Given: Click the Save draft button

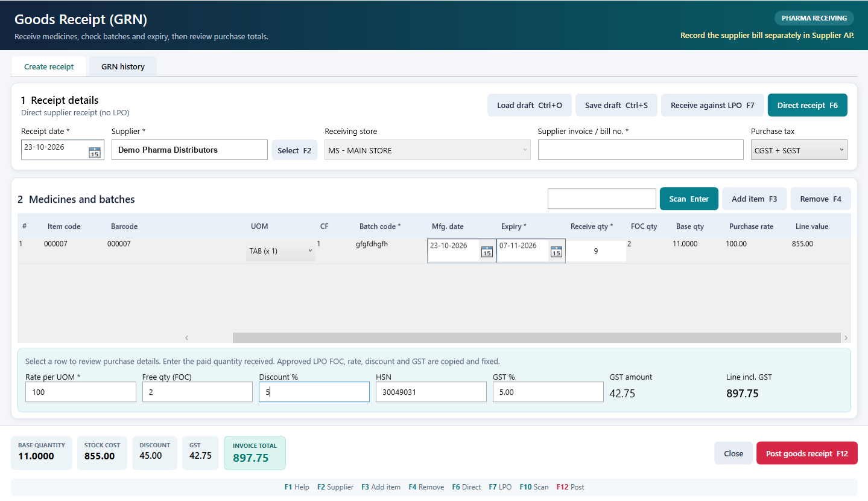Looking at the screenshot, I should coord(616,105).
